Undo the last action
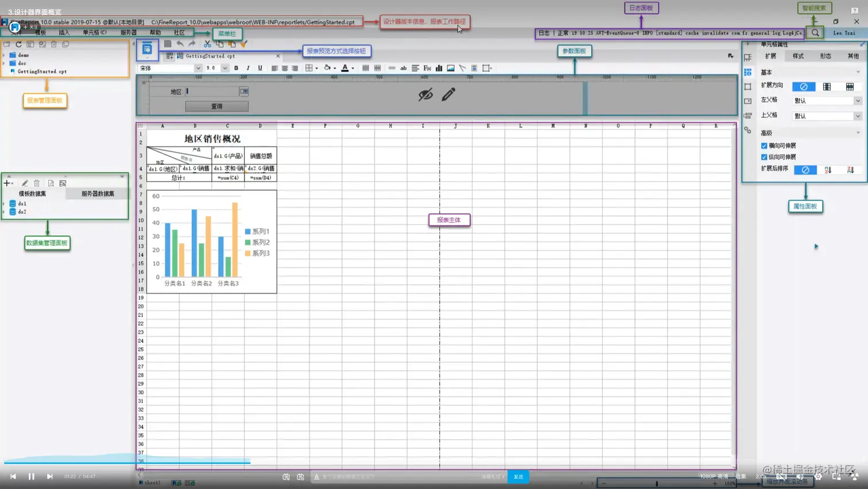Viewport: 868px width, 489px height. 180,44
